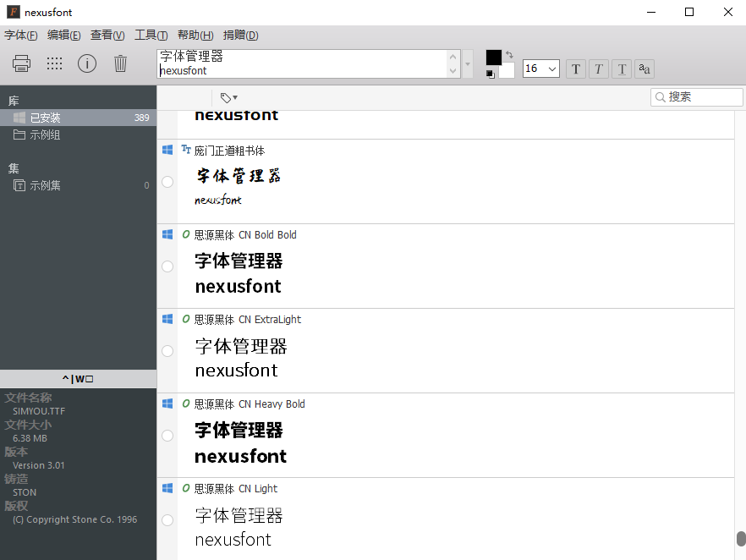Open the sample text history dropdown
This screenshot has width=746, height=560.
(x=468, y=63)
